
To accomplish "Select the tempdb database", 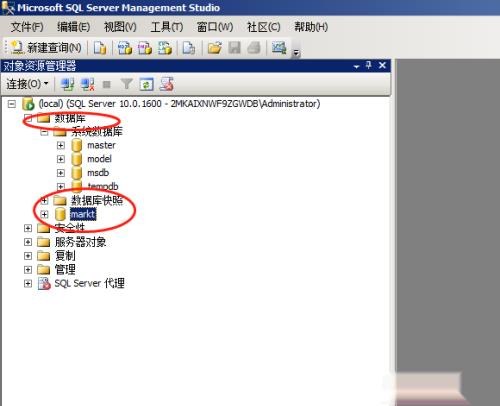I will coord(103,186).
